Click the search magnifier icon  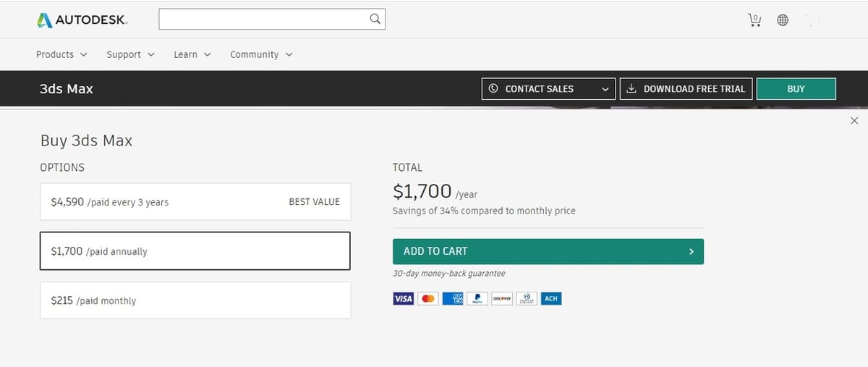[375, 20]
